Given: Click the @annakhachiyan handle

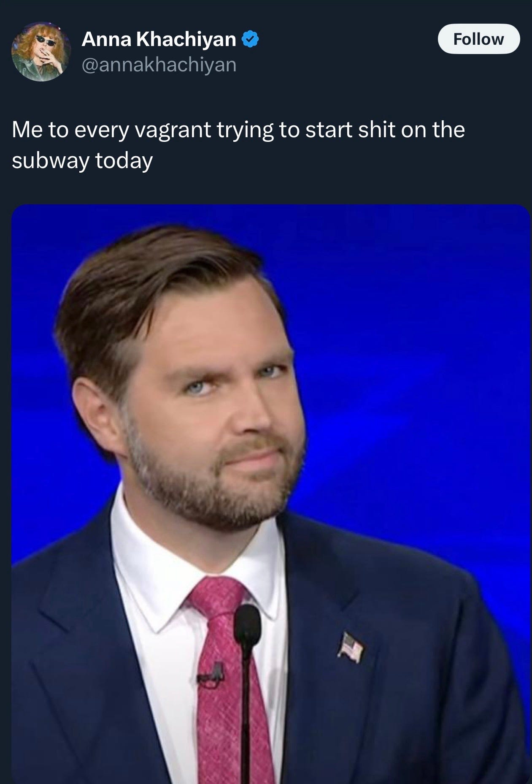Looking at the screenshot, I should tap(159, 65).
